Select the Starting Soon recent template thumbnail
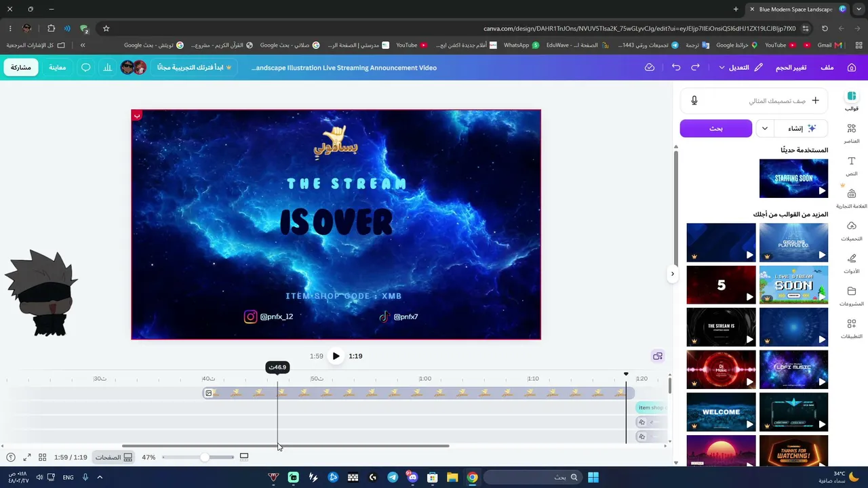This screenshot has height=488, width=868. click(x=793, y=178)
